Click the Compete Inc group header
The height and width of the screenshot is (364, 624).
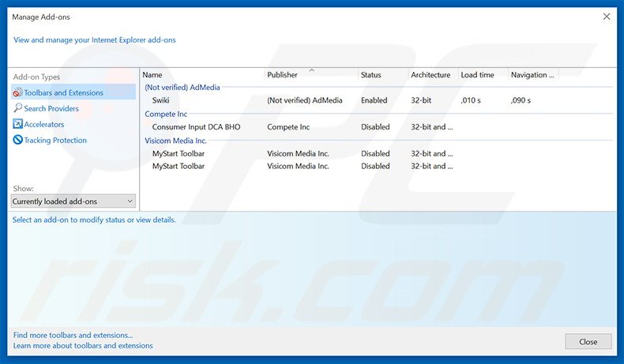pyautogui.click(x=166, y=114)
